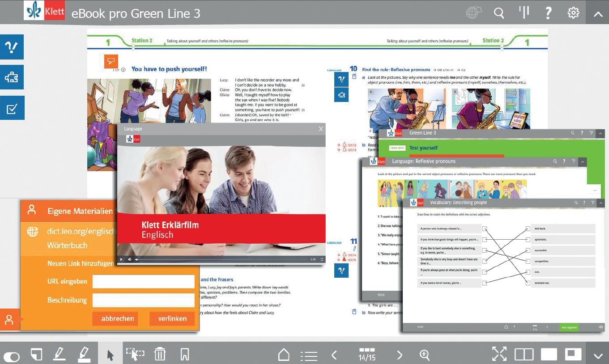The height and width of the screenshot is (364, 609).
Task: Switch to single-page view
Action: click(549, 354)
